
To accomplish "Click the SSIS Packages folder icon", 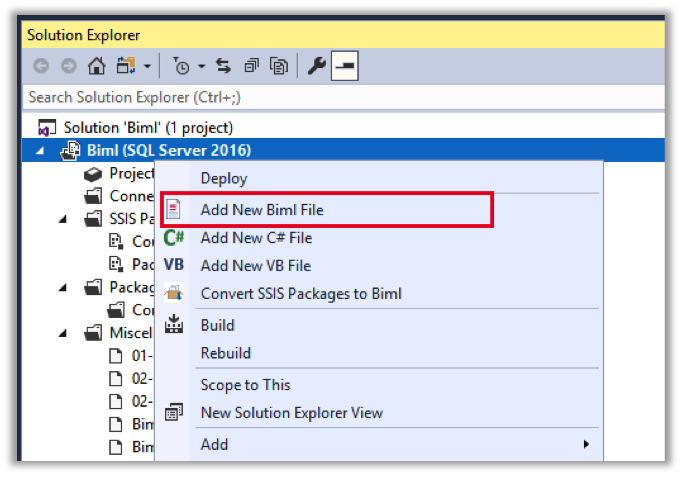I will pos(93,219).
